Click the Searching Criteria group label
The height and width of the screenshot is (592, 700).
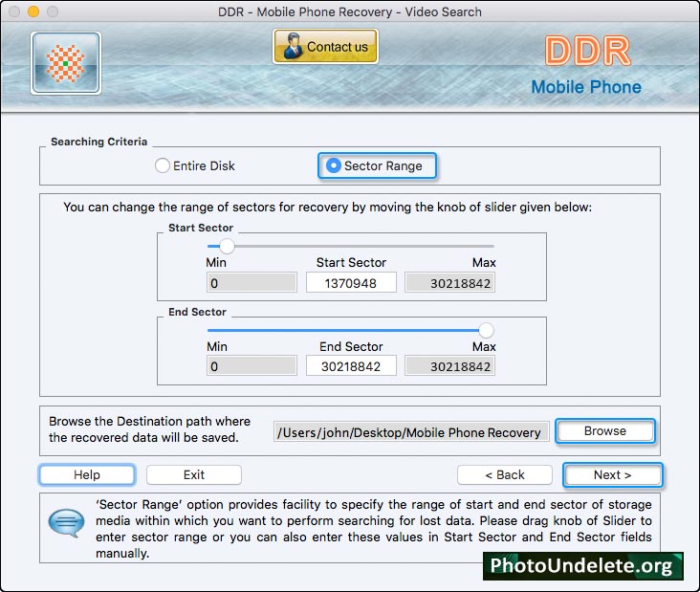(98, 142)
